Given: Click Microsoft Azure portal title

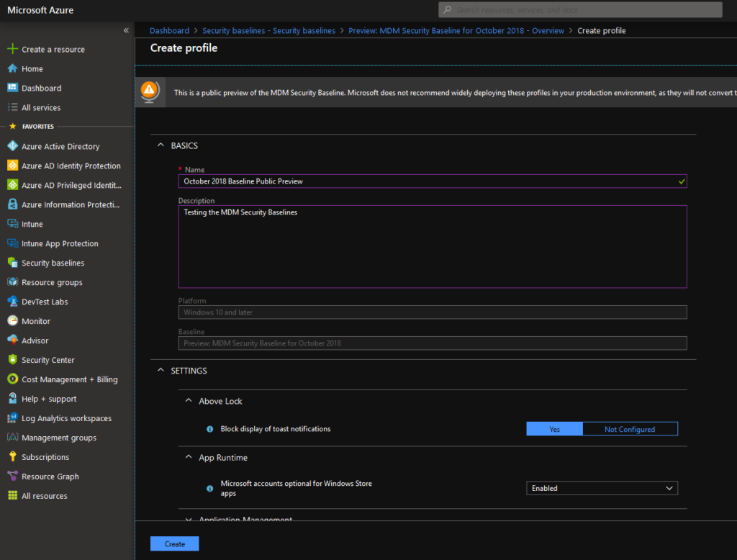Looking at the screenshot, I should [x=40, y=10].
